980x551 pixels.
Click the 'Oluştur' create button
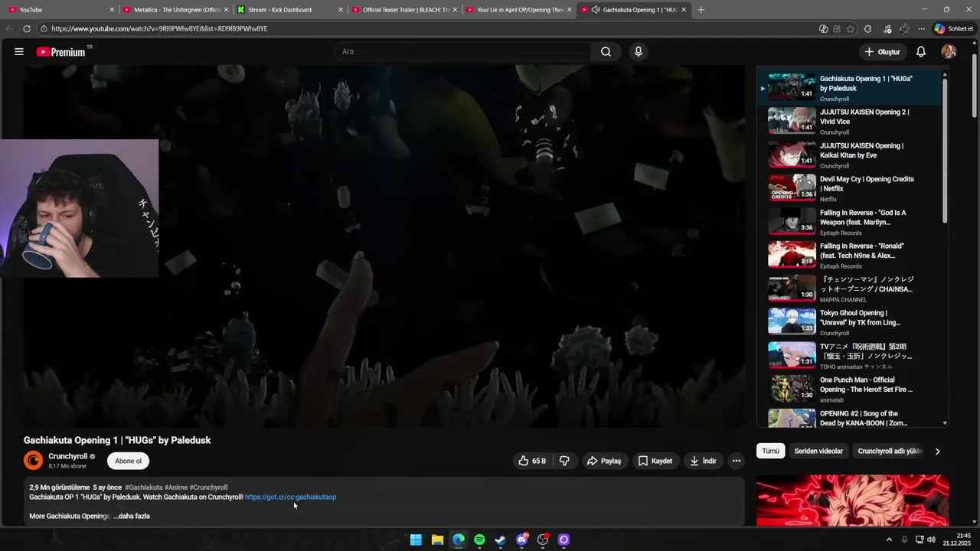[882, 52]
